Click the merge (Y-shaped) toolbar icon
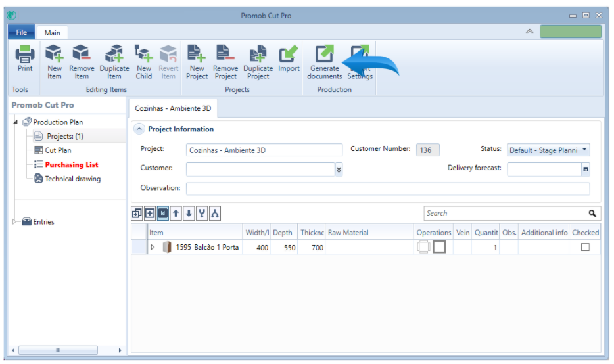 [x=202, y=214]
